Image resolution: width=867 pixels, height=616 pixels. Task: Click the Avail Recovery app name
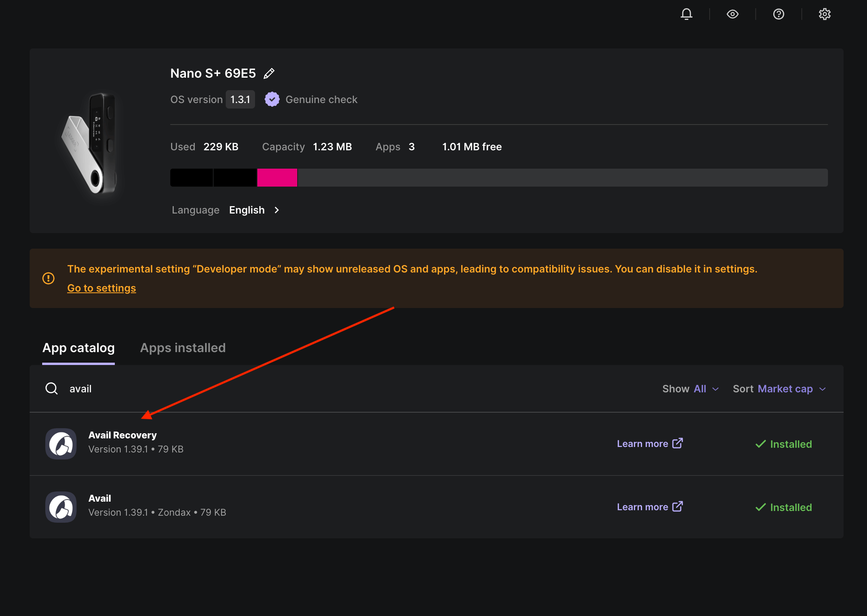[123, 435]
